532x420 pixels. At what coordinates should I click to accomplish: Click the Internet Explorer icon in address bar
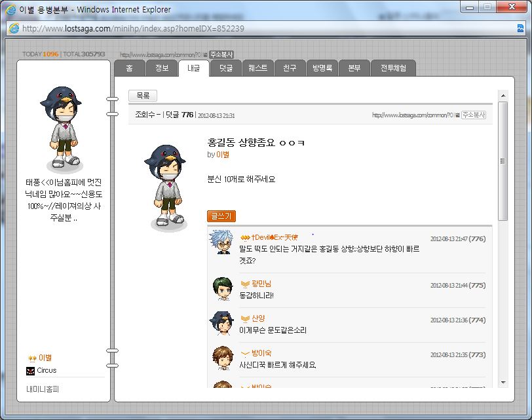tap(14, 28)
